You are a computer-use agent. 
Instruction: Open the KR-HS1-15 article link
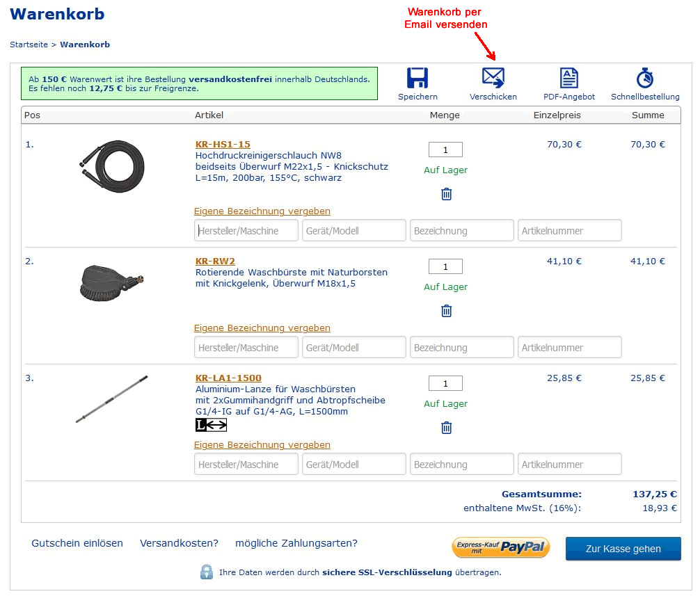[223, 144]
